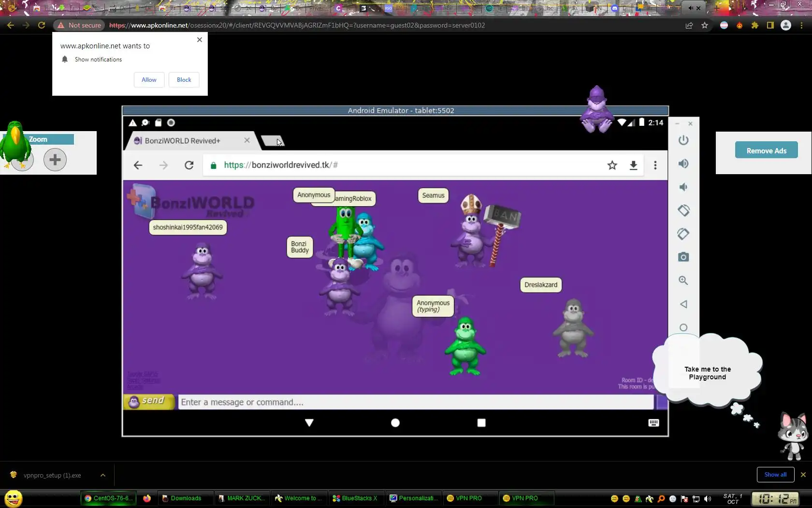Click the cartoon cat mascot
Image resolution: width=812 pixels, height=508 pixels.
pos(793,436)
